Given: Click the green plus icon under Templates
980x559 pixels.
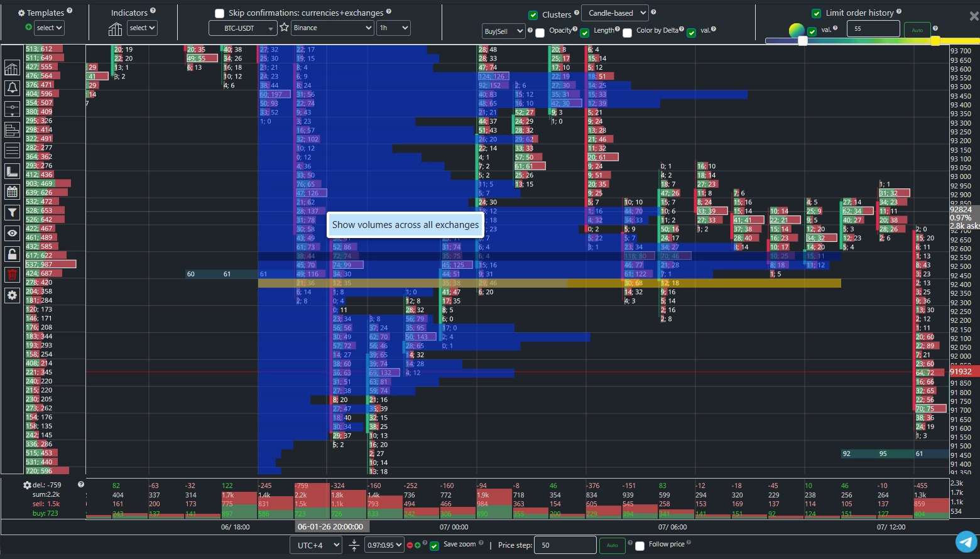Looking at the screenshot, I should tap(28, 28).
